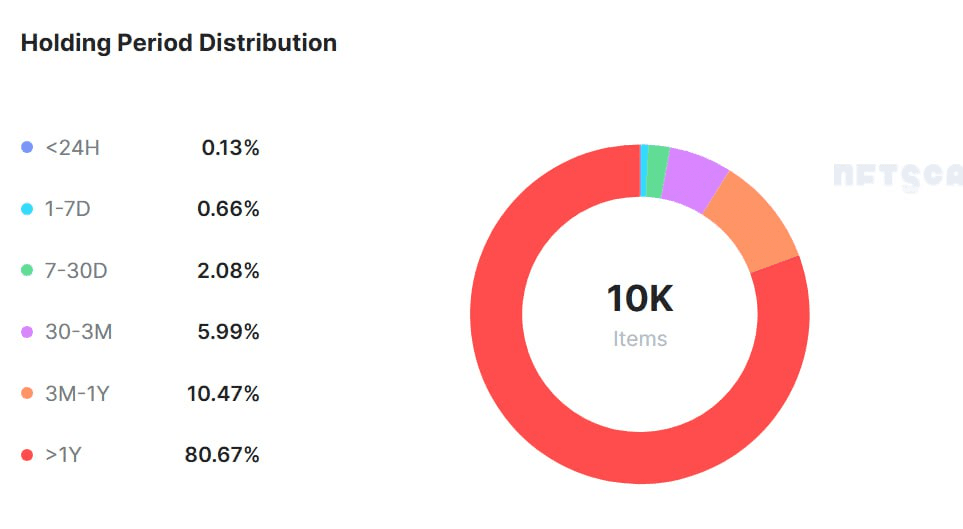Toggle the <24H legend label
The image size is (963, 529).
(x=72, y=148)
